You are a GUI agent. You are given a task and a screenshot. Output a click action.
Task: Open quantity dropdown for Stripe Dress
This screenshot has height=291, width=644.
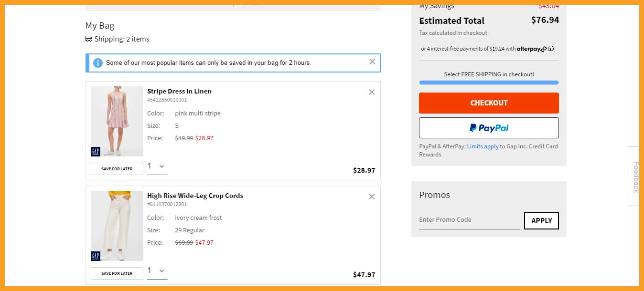point(157,166)
